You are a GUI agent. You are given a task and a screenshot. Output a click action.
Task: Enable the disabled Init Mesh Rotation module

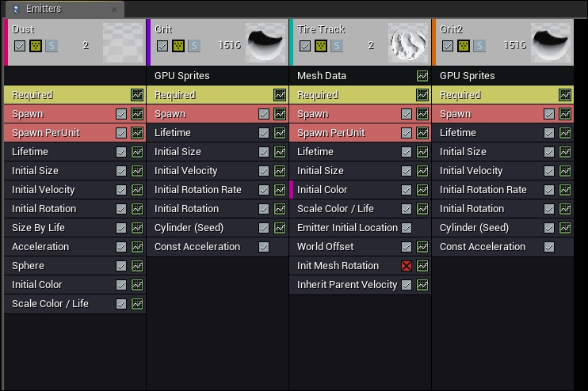407,266
